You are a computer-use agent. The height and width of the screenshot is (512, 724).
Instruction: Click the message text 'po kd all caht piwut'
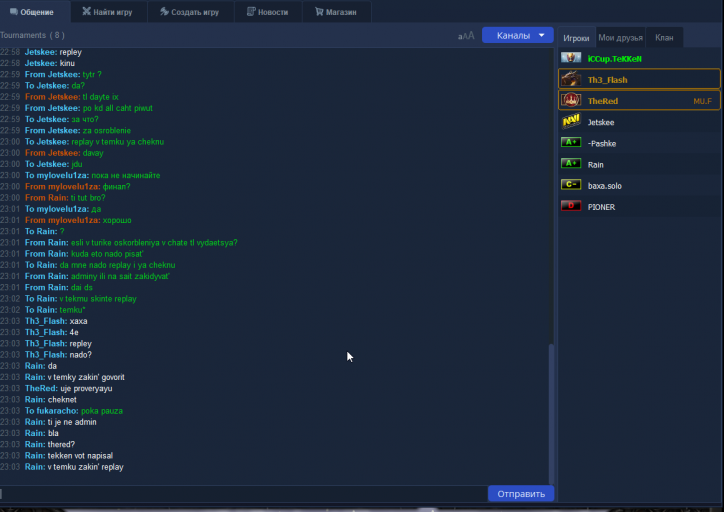click(118, 108)
